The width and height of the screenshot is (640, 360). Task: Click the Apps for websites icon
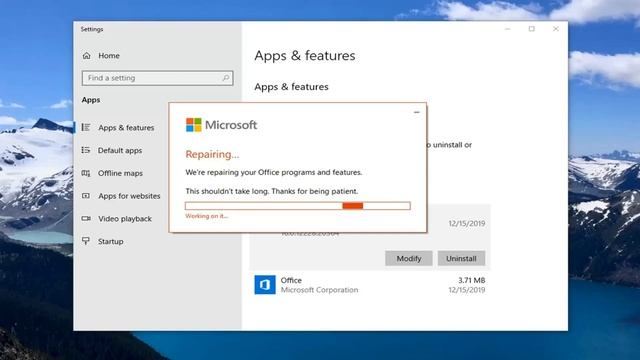(x=86, y=196)
